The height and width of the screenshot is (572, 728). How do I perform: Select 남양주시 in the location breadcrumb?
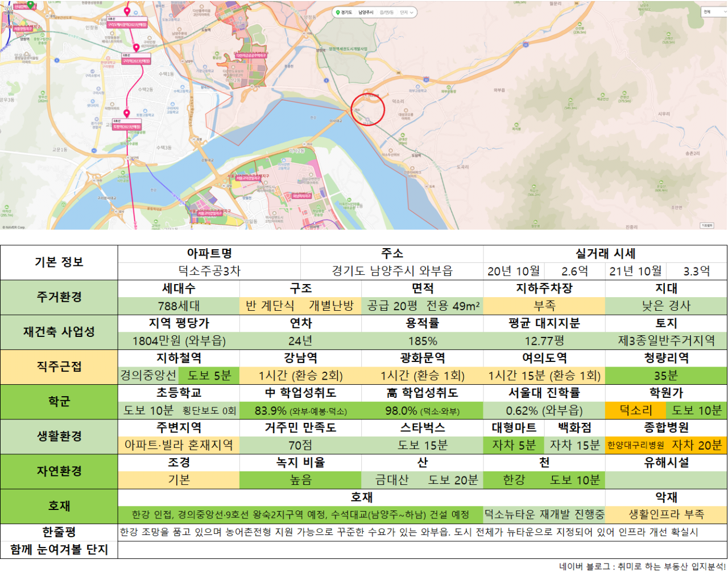366,12
